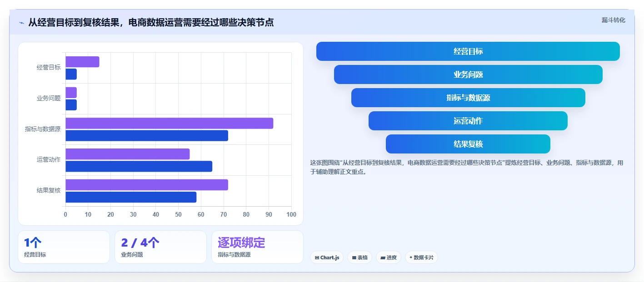Open the 2 / 4个 业务问题 stat card
The image size is (644, 282).
tap(160, 247)
